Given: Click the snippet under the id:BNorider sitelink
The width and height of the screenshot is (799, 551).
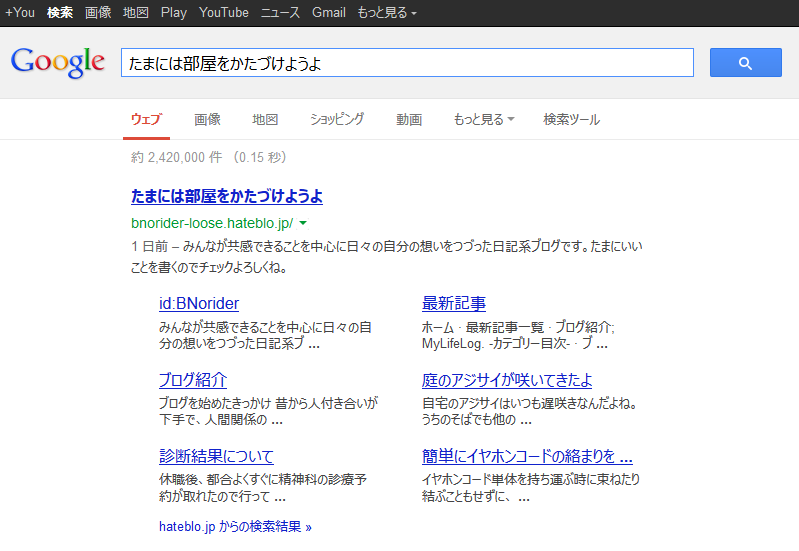Looking at the screenshot, I should [x=265, y=335].
